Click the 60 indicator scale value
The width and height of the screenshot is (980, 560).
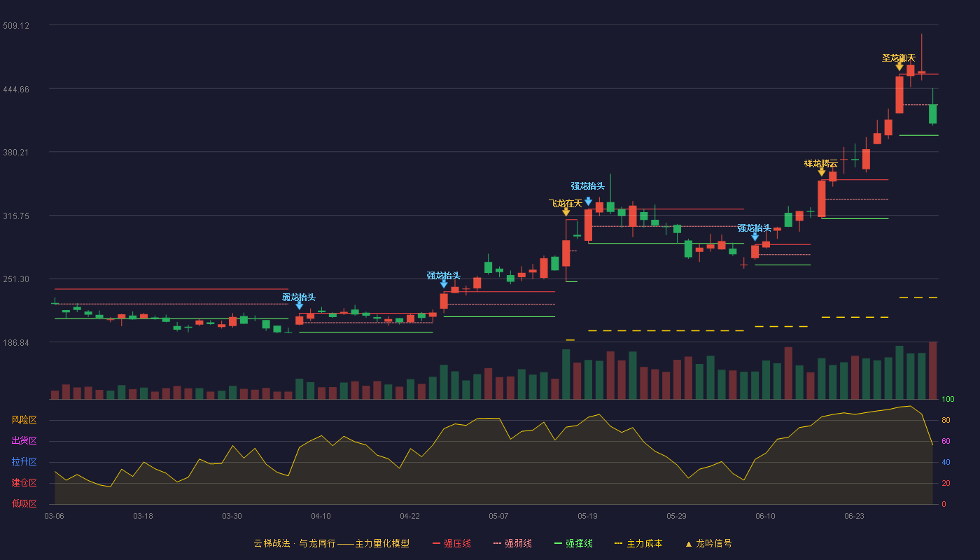click(946, 441)
